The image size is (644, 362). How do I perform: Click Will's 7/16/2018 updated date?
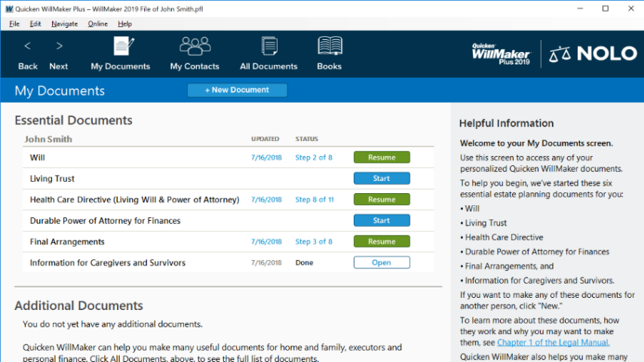pyautogui.click(x=266, y=158)
